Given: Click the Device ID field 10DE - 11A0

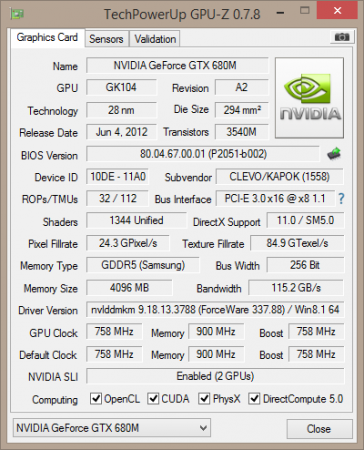Looking at the screenshot, I should click(118, 176).
